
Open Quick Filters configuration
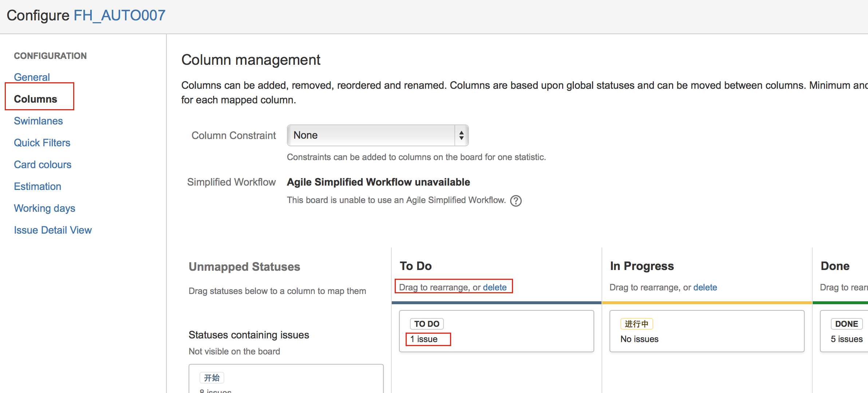point(42,143)
